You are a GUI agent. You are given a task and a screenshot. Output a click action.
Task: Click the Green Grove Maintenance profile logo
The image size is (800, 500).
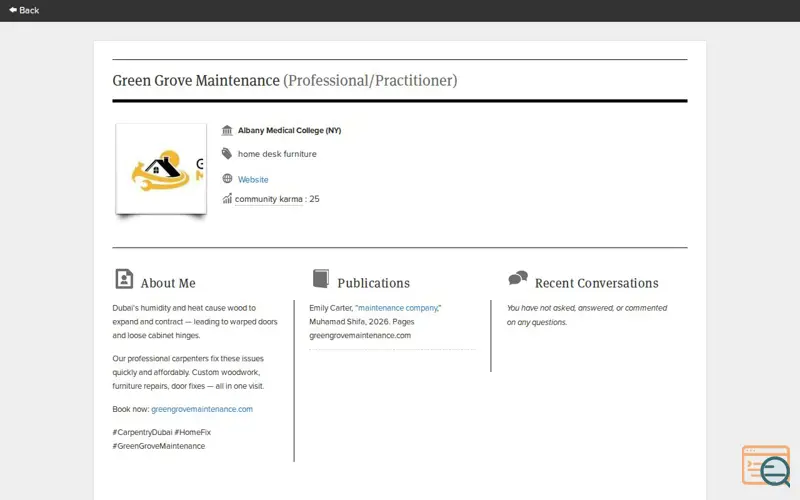coord(161,169)
